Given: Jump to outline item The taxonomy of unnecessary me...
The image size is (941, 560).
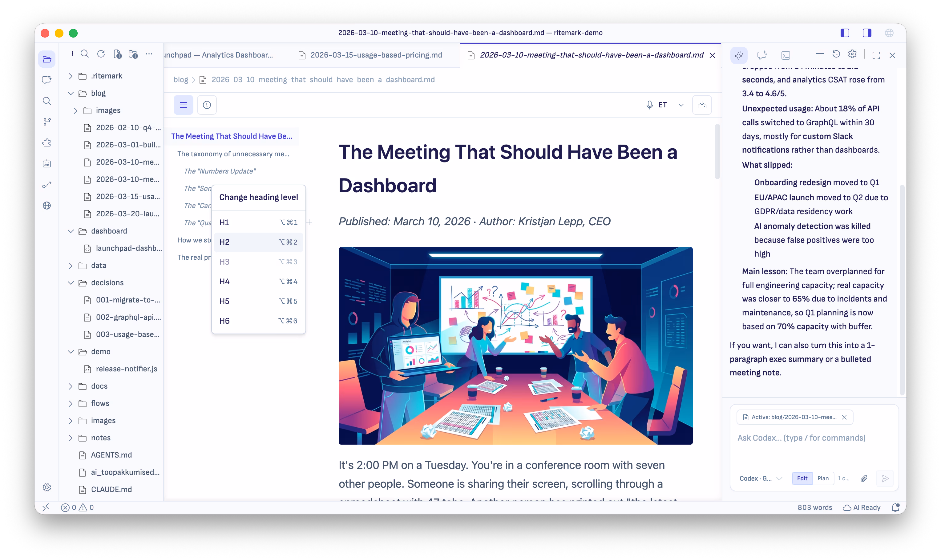Looking at the screenshot, I should pyautogui.click(x=233, y=154).
